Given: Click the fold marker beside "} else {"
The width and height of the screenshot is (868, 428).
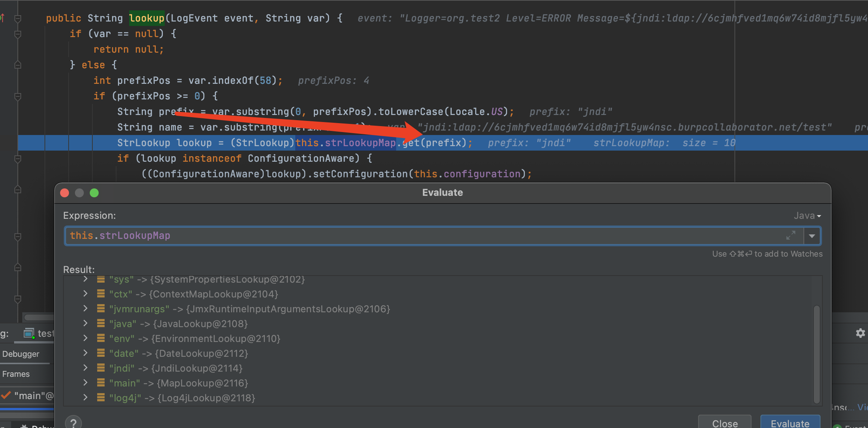Looking at the screenshot, I should point(17,65).
